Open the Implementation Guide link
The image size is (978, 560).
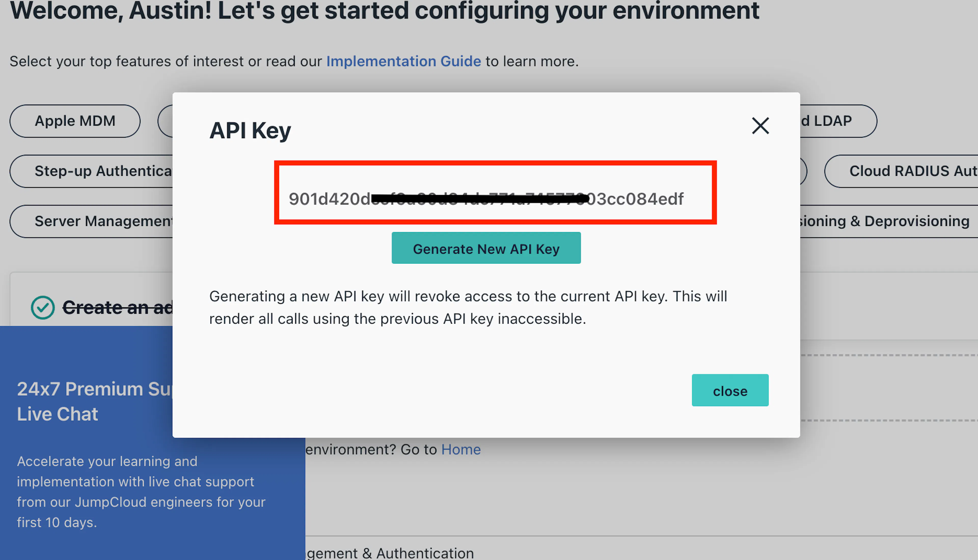pyautogui.click(x=404, y=61)
